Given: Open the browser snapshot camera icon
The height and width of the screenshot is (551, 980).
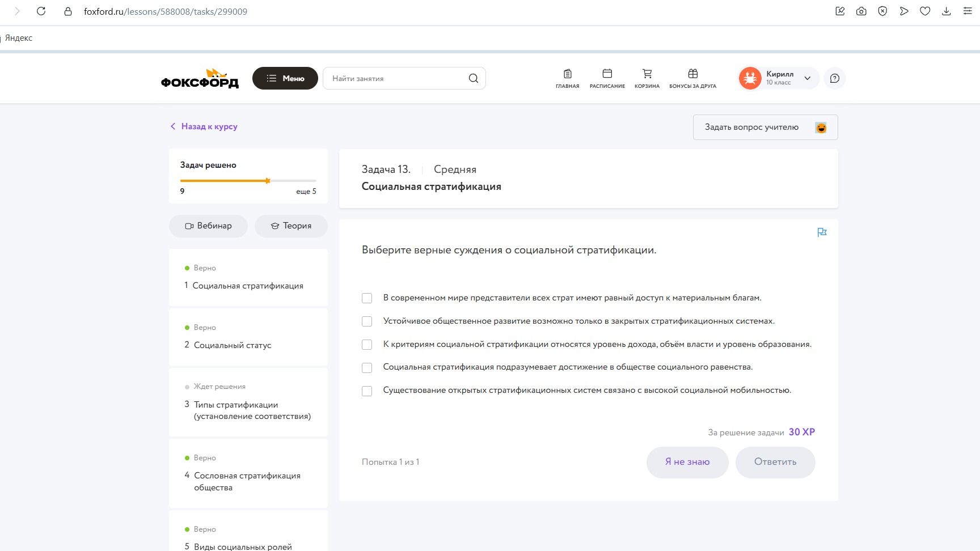Looking at the screenshot, I should click(x=861, y=11).
